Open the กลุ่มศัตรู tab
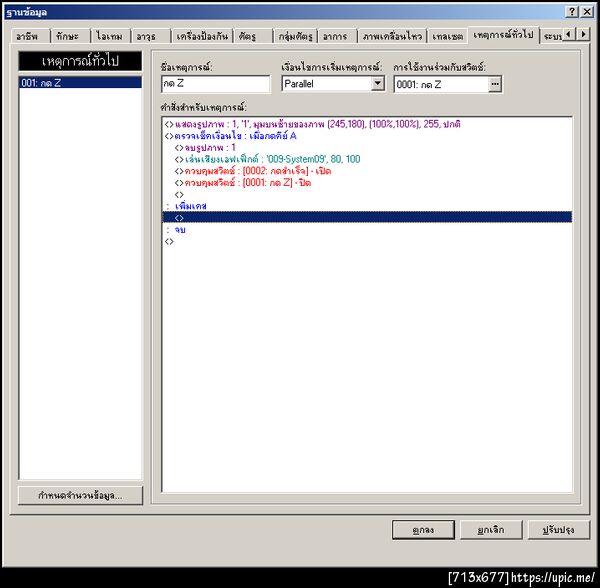This screenshot has height=588, width=600. tap(295, 36)
